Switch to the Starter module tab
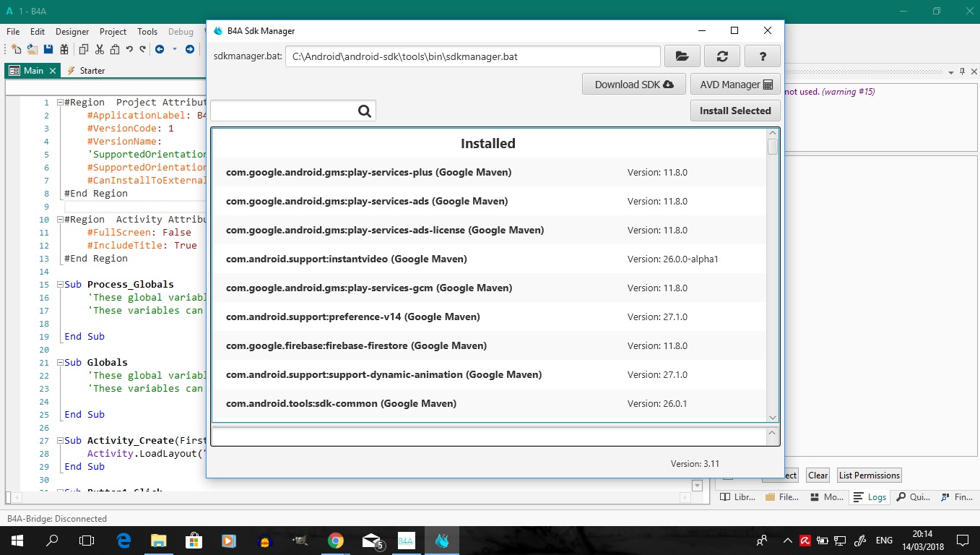This screenshot has width=980, height=555. pos(85,71)
